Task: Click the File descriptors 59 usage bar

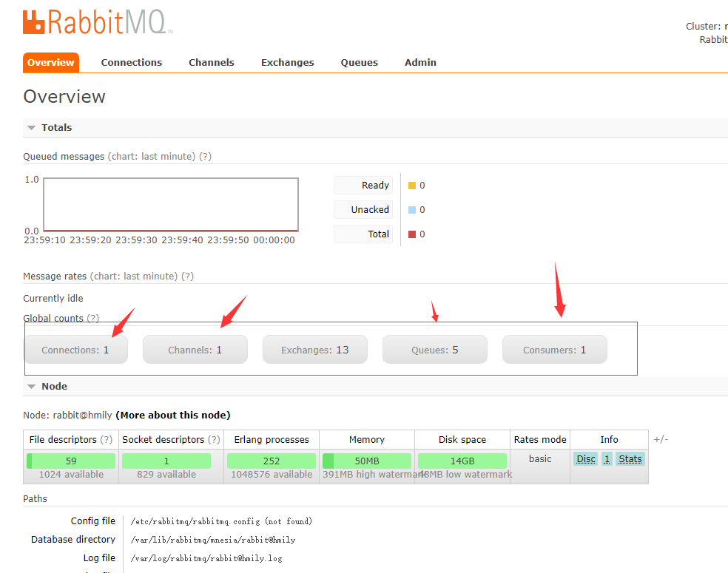Action: tap(71, 461)
